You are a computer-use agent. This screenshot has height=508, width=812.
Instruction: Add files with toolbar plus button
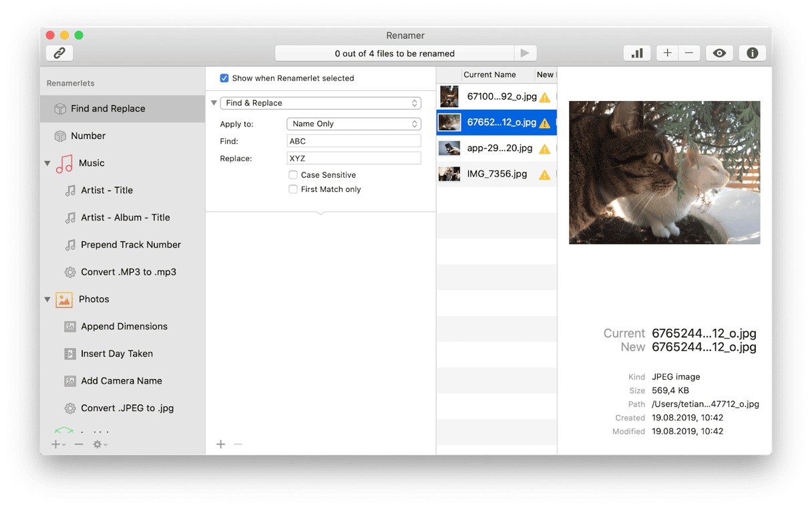click(x=667, y=53)
